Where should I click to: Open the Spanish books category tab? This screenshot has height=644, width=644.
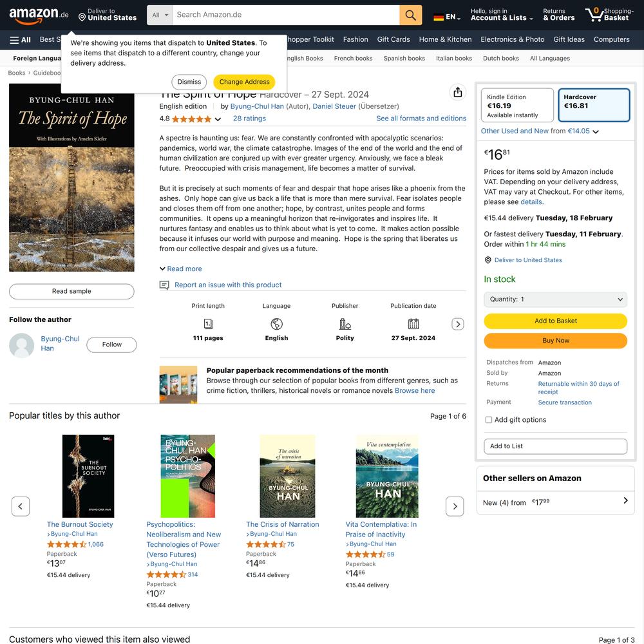click(404, 59)
